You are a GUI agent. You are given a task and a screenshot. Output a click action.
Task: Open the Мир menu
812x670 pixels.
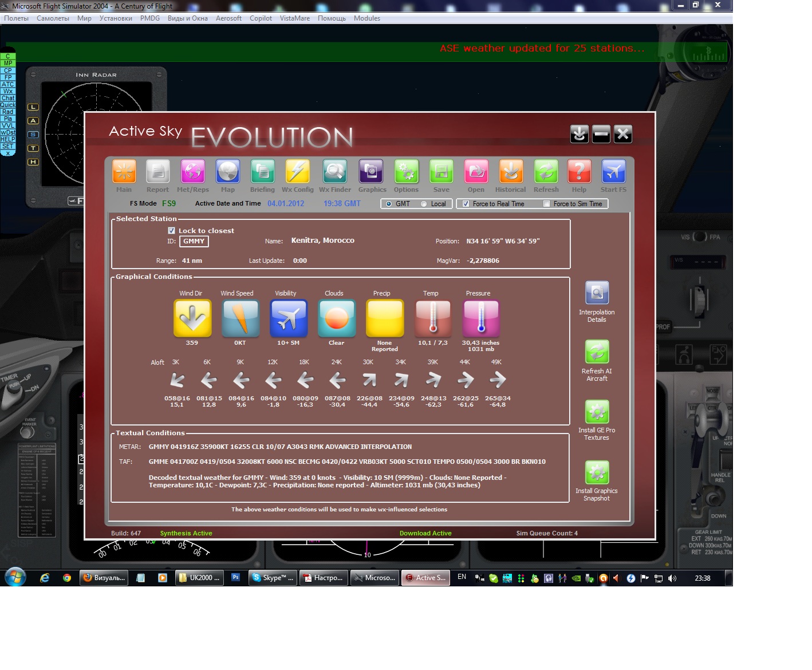point(84,18)
